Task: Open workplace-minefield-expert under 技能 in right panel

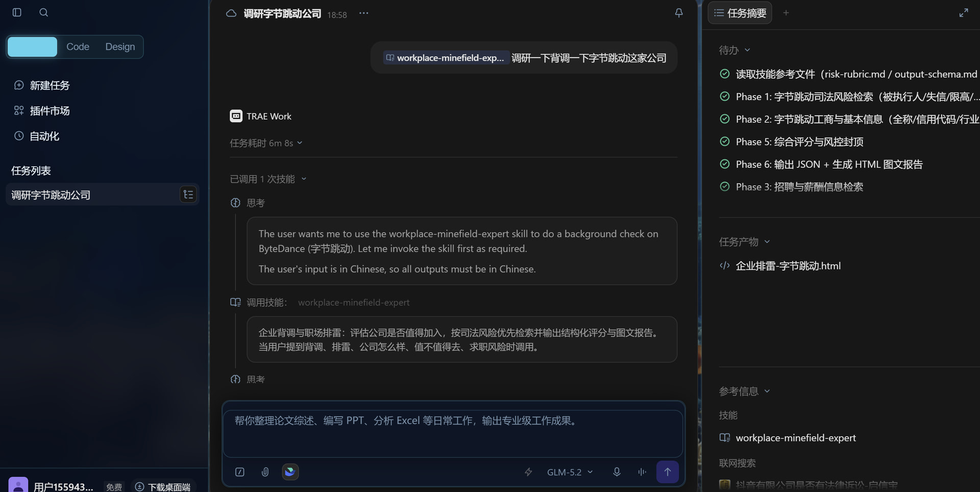Action: coord(796,437)
